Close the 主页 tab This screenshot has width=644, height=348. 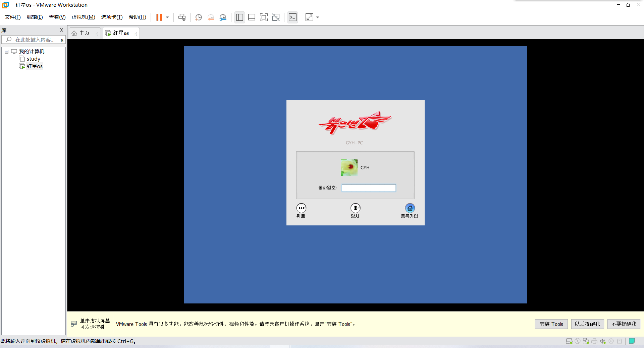pyautogui.click(x=97, y=33)
